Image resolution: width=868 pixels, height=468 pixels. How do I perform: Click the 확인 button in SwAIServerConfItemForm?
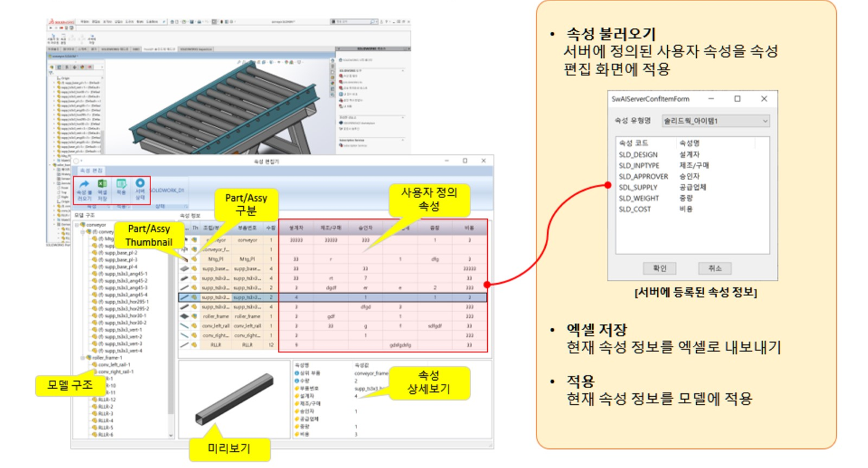pyautogui.click(x=660, y=268)
